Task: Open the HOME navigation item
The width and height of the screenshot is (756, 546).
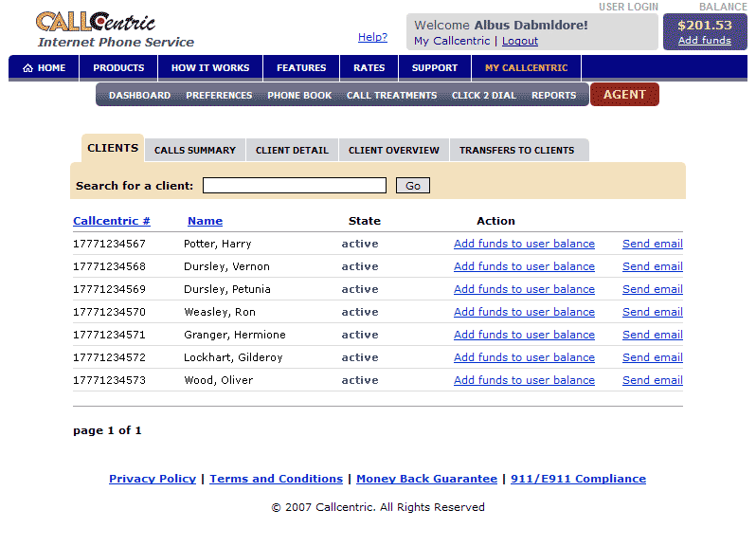Action: tap(44, 68)
